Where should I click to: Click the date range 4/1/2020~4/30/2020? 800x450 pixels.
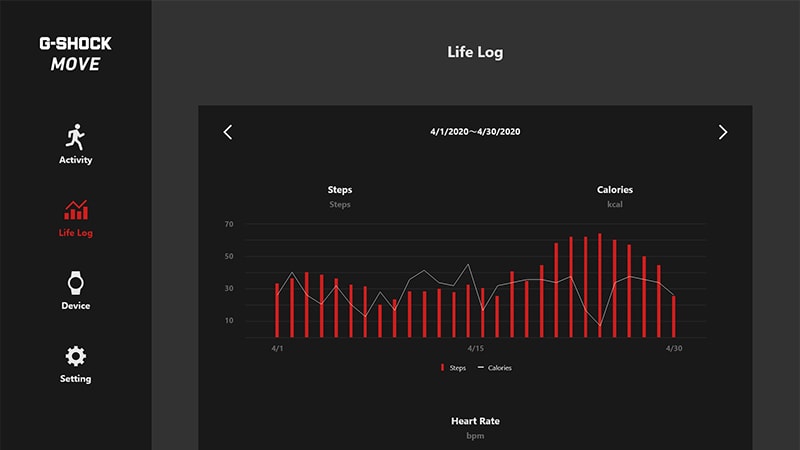pyautogui.click(x=475, y=132)
